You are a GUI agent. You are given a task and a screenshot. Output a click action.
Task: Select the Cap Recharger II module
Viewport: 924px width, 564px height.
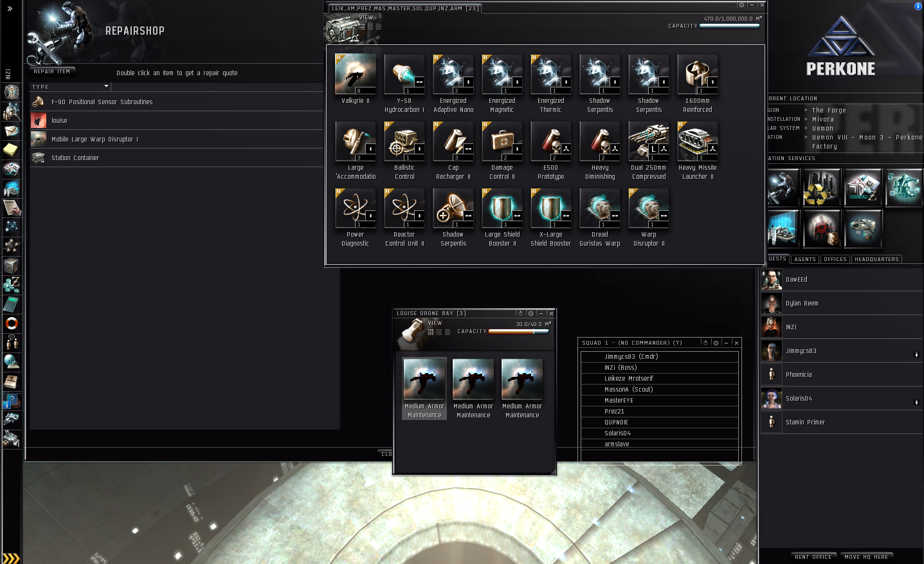pyautogui.click(x=453, y=150)
